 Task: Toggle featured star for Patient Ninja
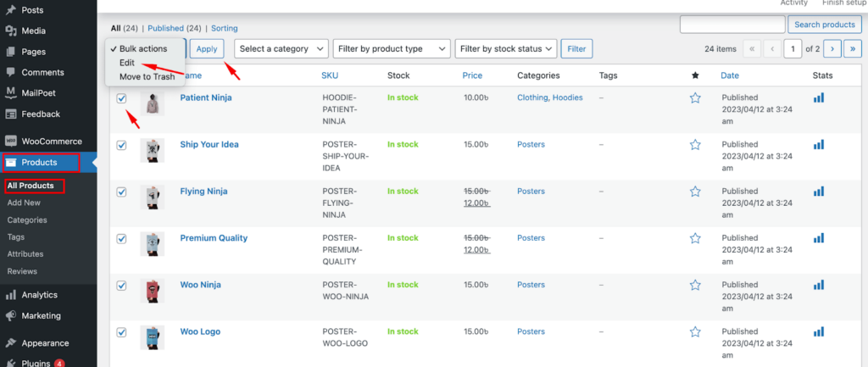tap(695, 98)
